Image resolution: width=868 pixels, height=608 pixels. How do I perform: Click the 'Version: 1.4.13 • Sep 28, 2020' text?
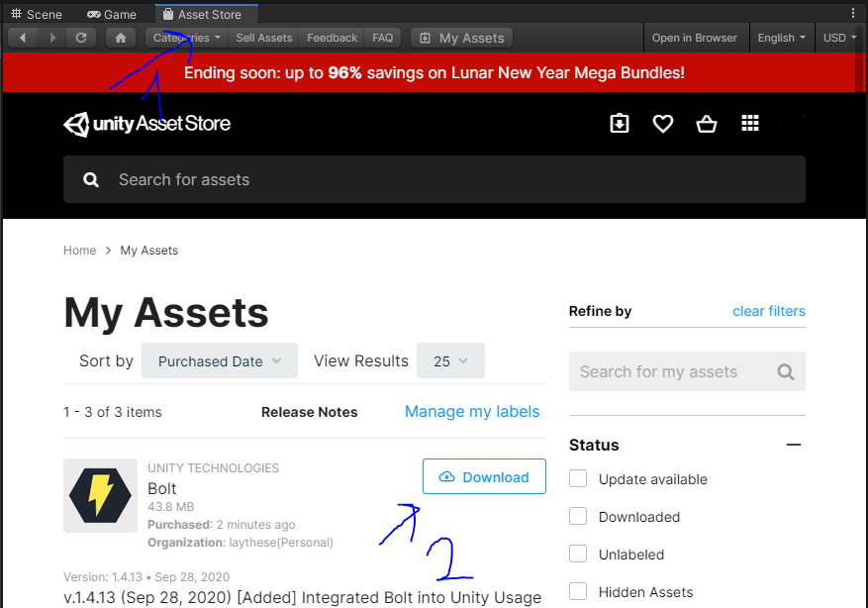(146, 577)
